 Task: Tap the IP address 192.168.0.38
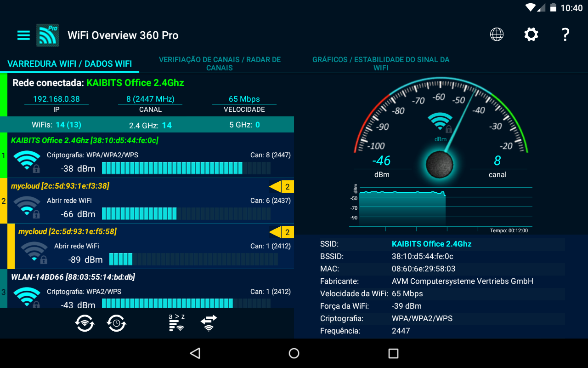pos(57,99)
